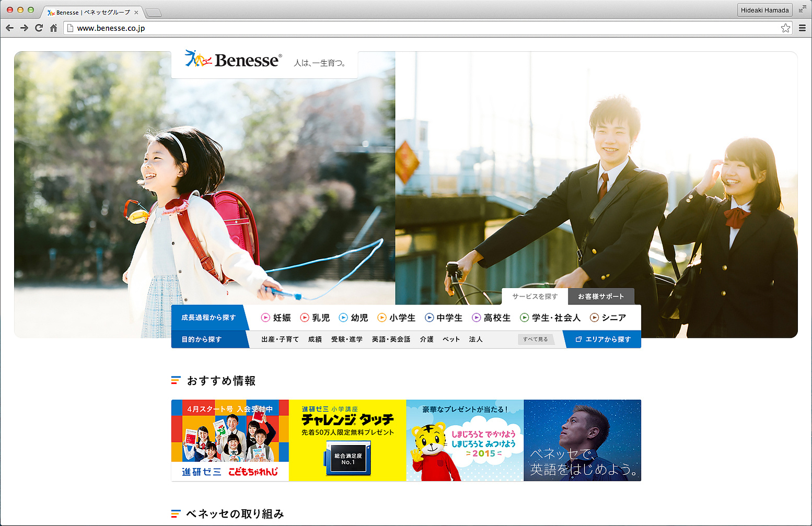
Task: Open the 法人 category link
Action: coord(476,340)
